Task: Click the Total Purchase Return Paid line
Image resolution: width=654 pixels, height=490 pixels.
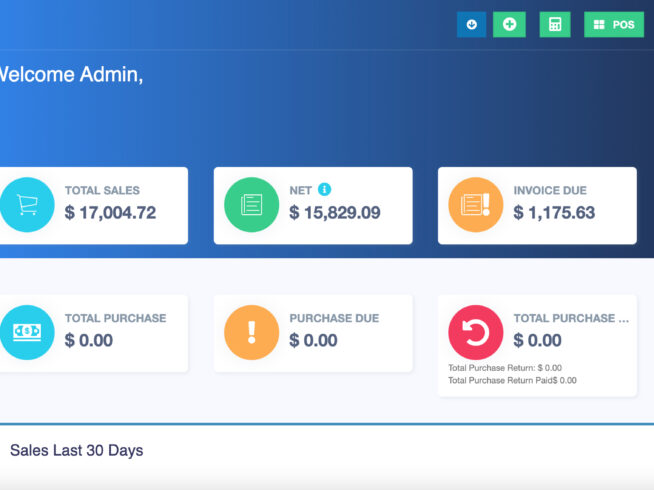Action: (x=512, y=381)
